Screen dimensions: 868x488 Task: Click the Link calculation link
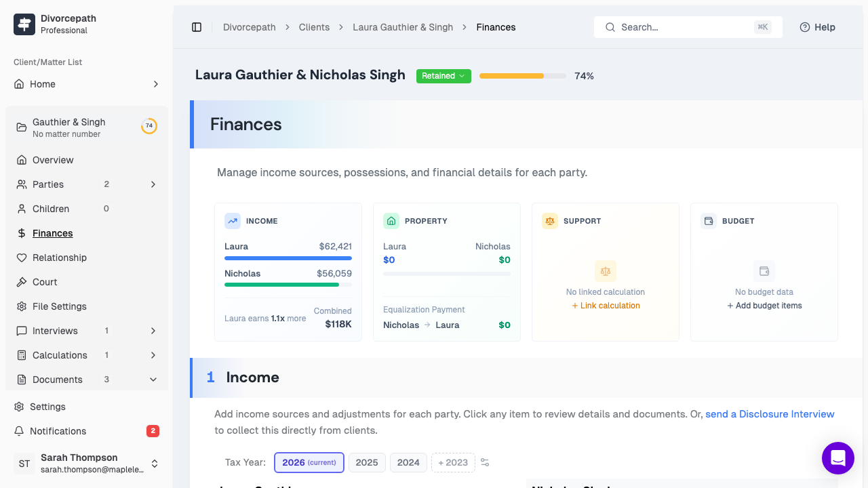[606, 306]
